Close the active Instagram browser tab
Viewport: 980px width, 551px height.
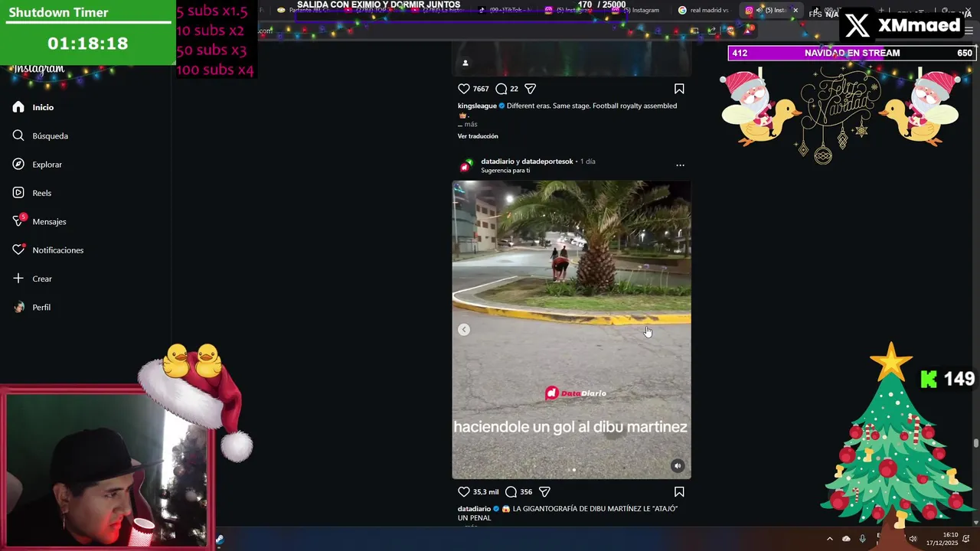[x=795, y=10]
